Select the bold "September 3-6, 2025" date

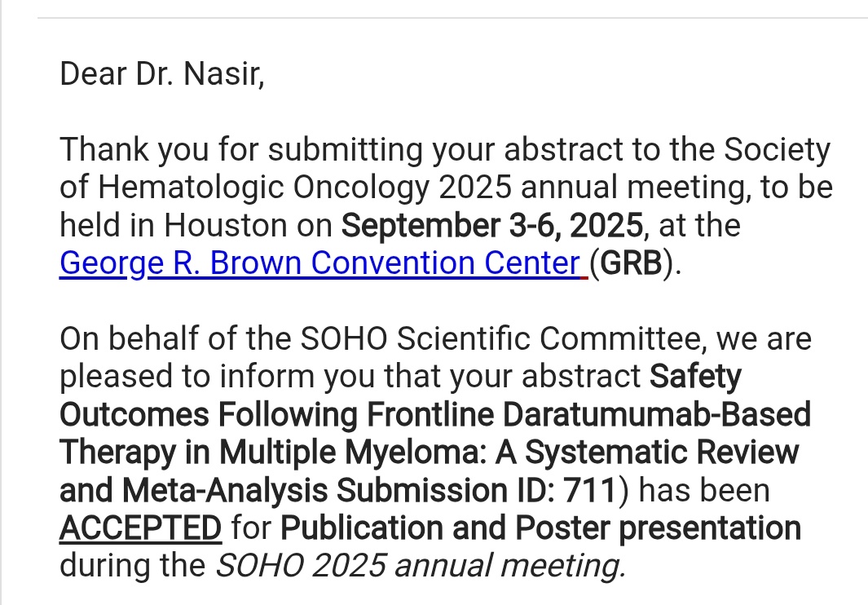(492, 225)
